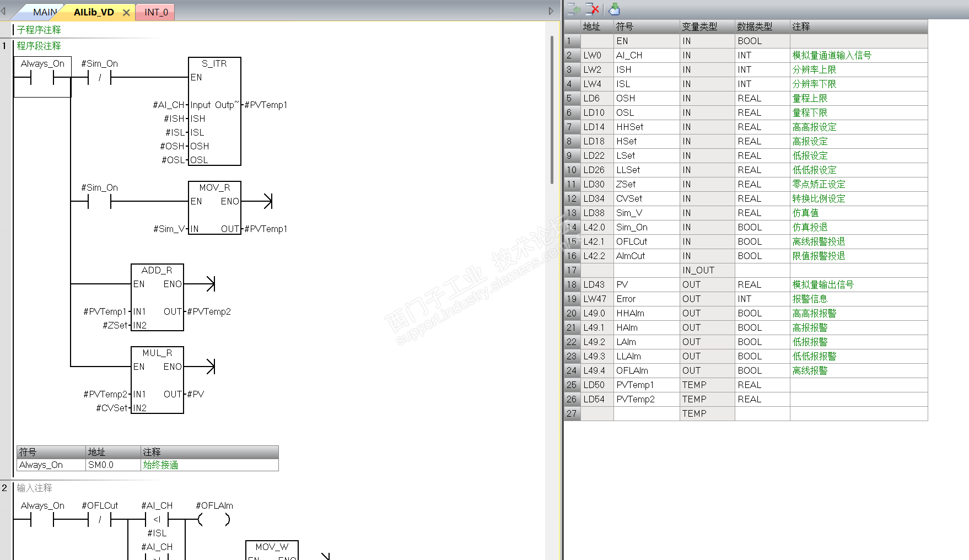
Task: Select the ZSet symbol cell
Action: tap(647, 184)
